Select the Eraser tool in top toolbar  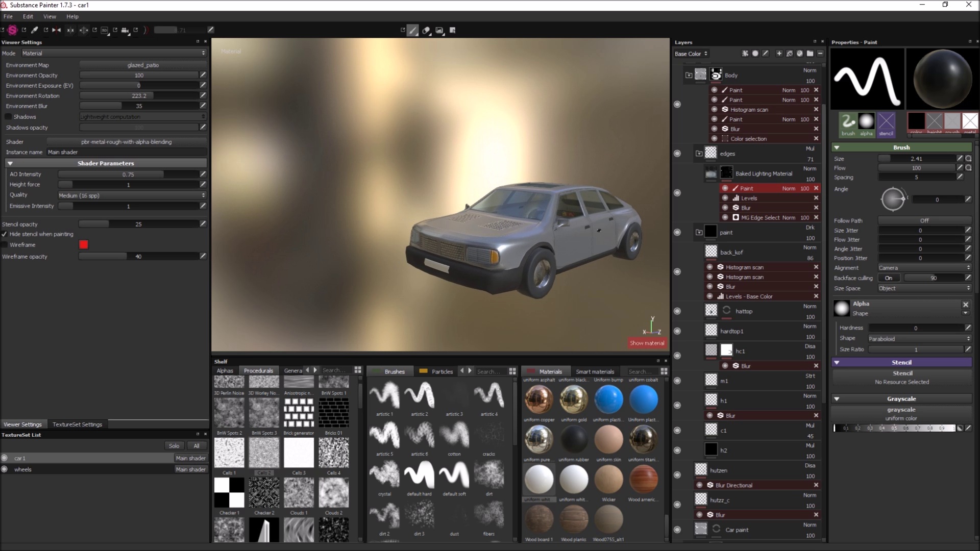pyautogui.click(x=426, y=30)
